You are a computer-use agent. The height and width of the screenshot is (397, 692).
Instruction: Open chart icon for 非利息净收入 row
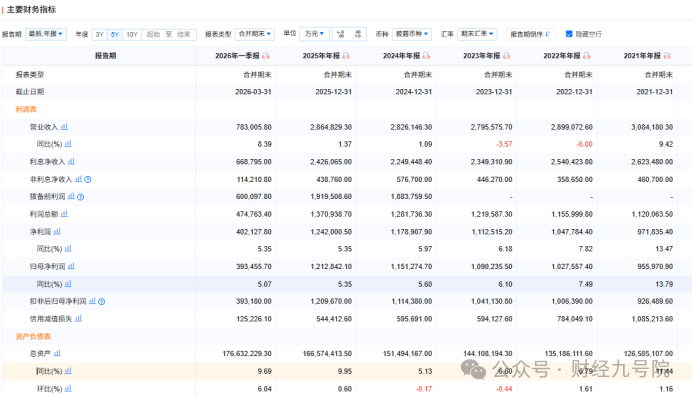(78, 179)
